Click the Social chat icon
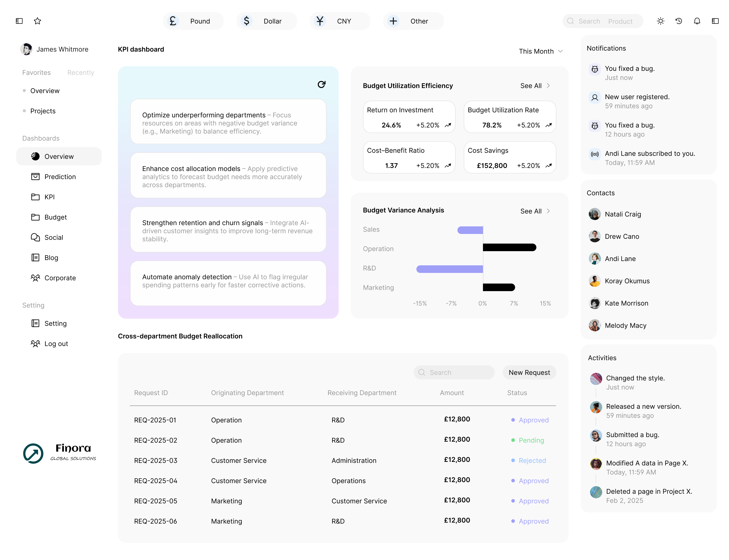Image resolution: width=729 pixels, height=560 pixels. 35,237
